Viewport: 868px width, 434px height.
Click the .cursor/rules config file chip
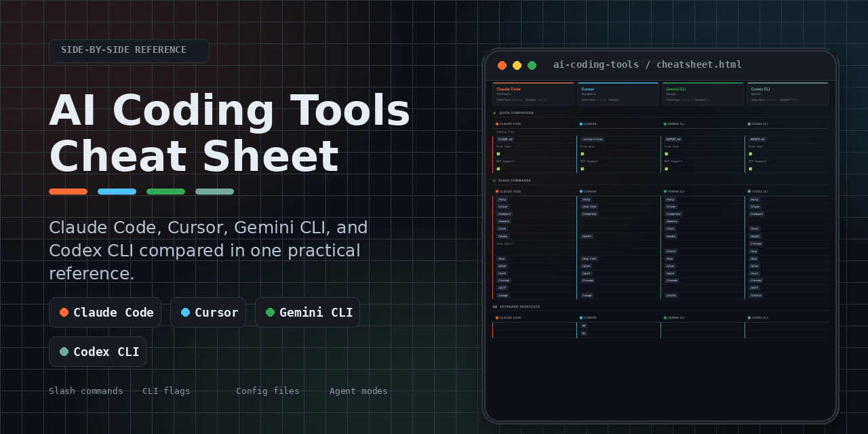pos(592,139)
